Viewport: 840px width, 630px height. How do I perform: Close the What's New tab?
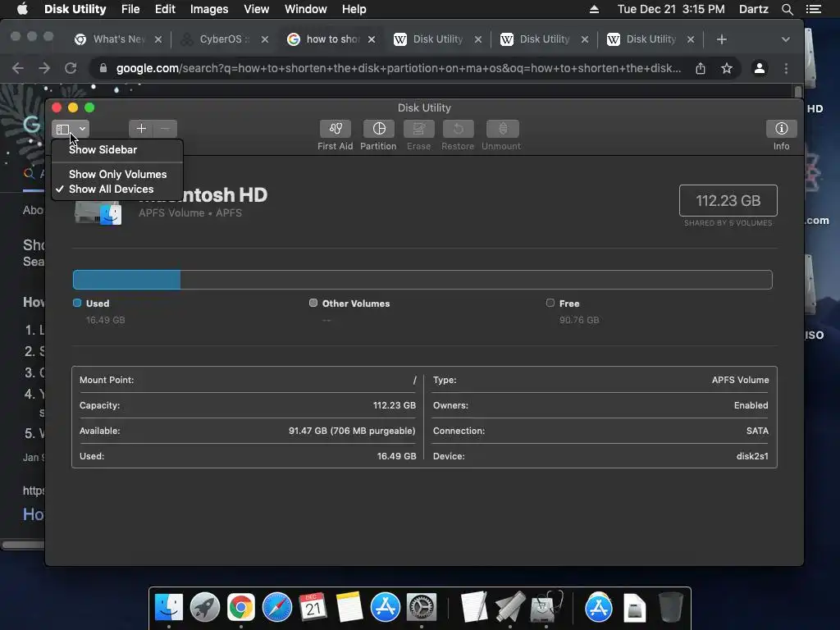158,39
